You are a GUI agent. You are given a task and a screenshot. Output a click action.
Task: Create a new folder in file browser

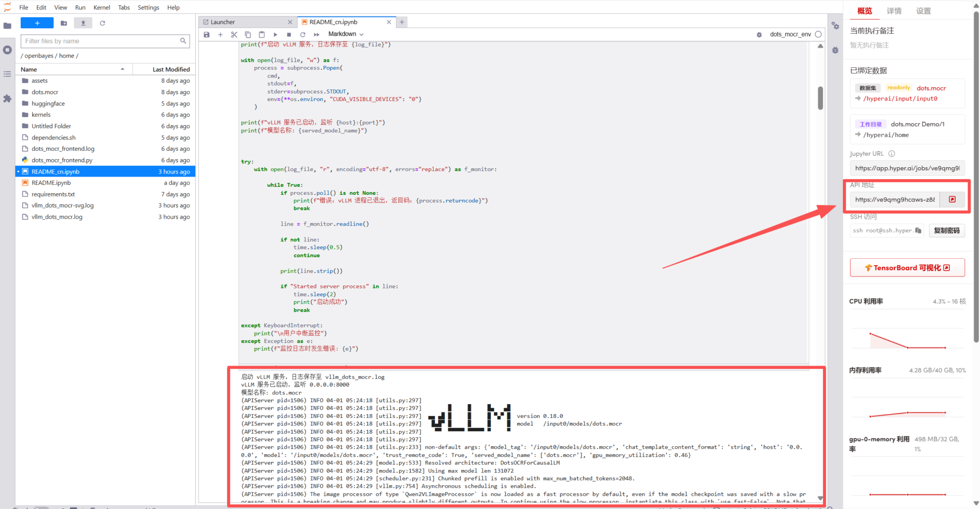click(x=64, y=23)
